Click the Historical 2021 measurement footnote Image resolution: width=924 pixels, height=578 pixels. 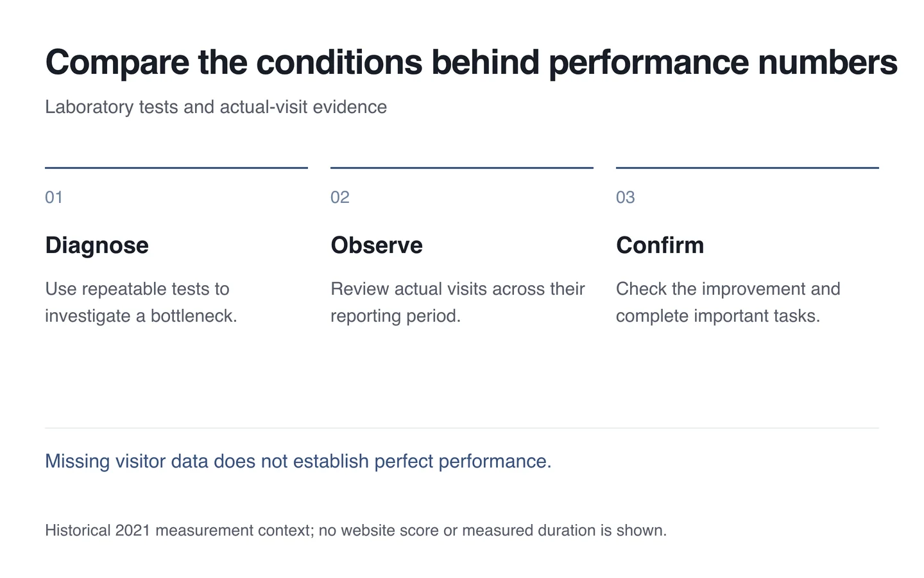click(356, 530)
